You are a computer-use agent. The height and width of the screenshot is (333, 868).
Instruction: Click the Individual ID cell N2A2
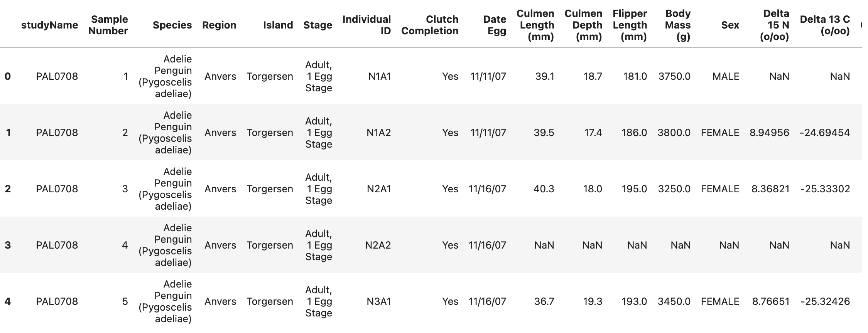point(378,245)
